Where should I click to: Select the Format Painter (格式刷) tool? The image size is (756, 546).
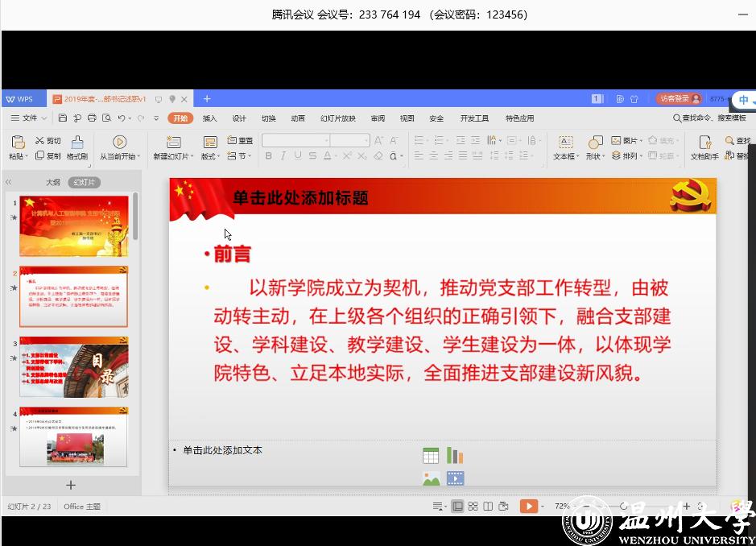(x=77, y=147)
